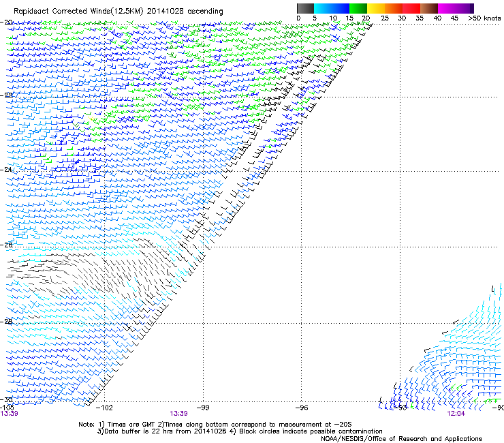This screenshot has width=504, height=443.
Task: Click the green 15-20 knots color segment
Action: (358, 8)
